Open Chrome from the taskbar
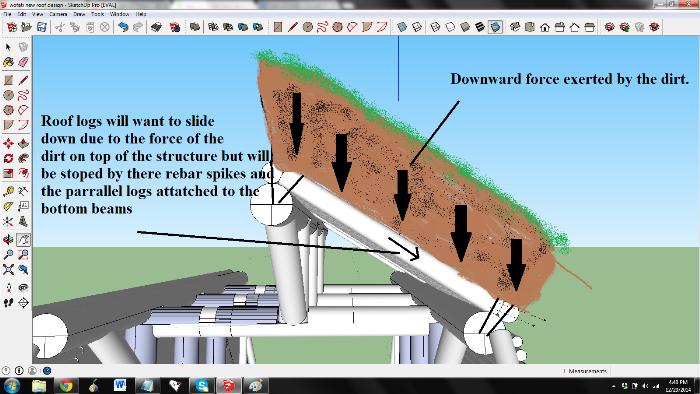The width and height of the screenshot is (700, 394). pos(66,385)
